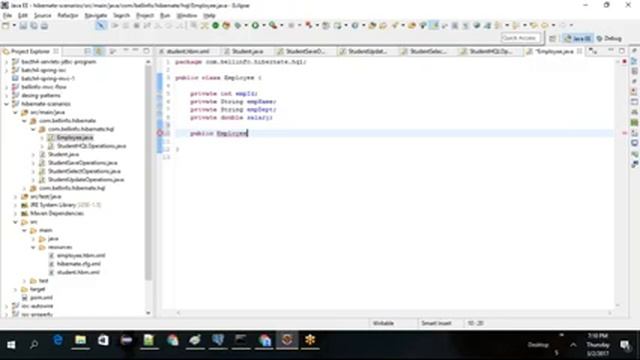Maximize the Project Explorer panel
The width and height of the screenshot is (640, 360).
click(146, 51)
